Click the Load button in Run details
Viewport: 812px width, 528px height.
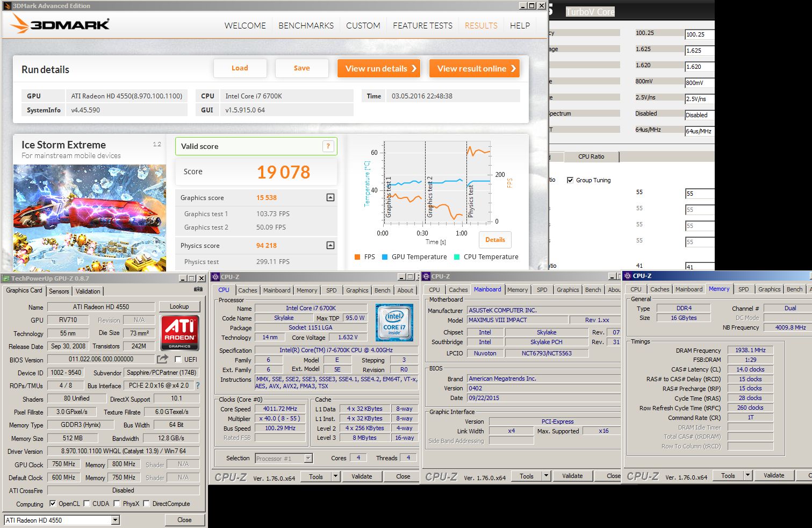(240, 68)
